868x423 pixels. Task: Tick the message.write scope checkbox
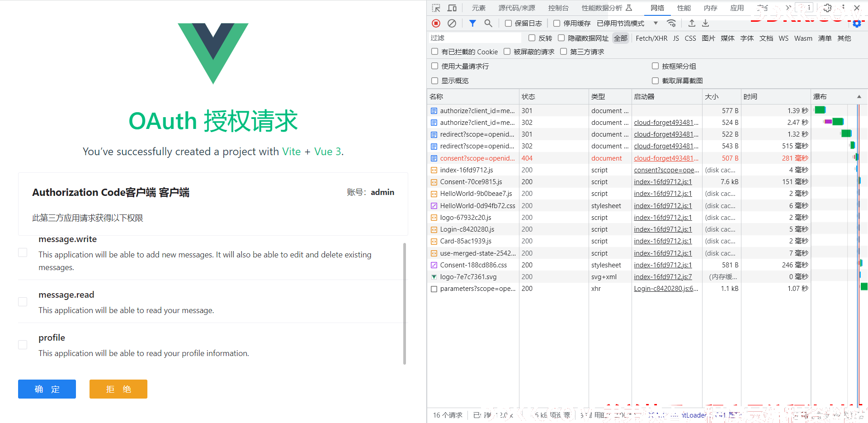[x=23, y=252]
